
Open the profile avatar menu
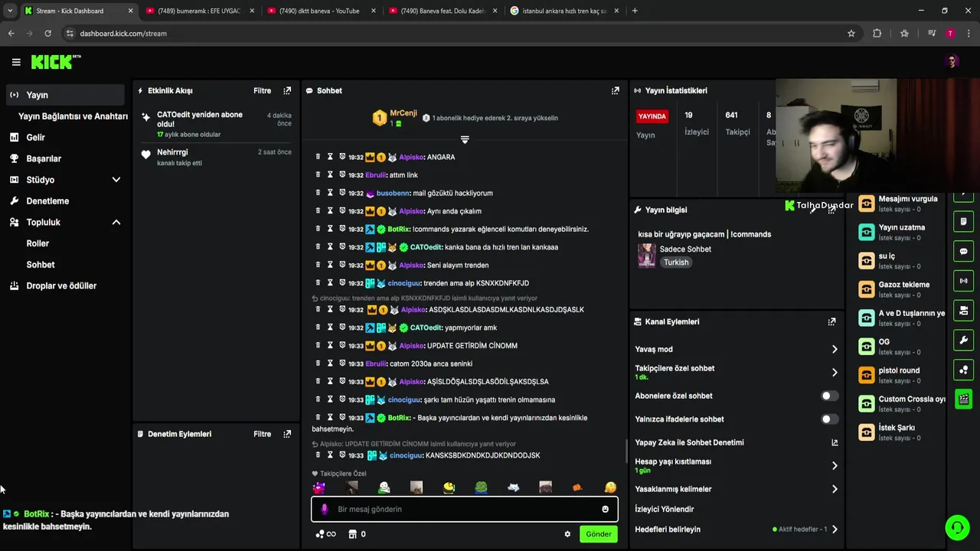[x=952, y=62]
